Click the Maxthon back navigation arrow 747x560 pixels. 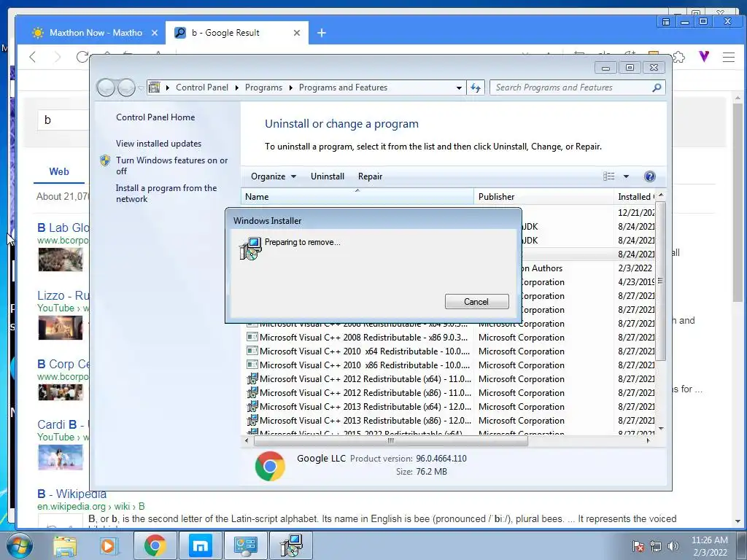pos(32,57)
